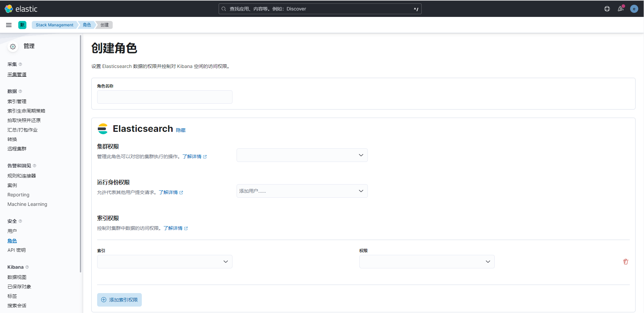Screen dimensions: 644x313
Task: Open the user account avatar menu
Action: pos(634,9)
